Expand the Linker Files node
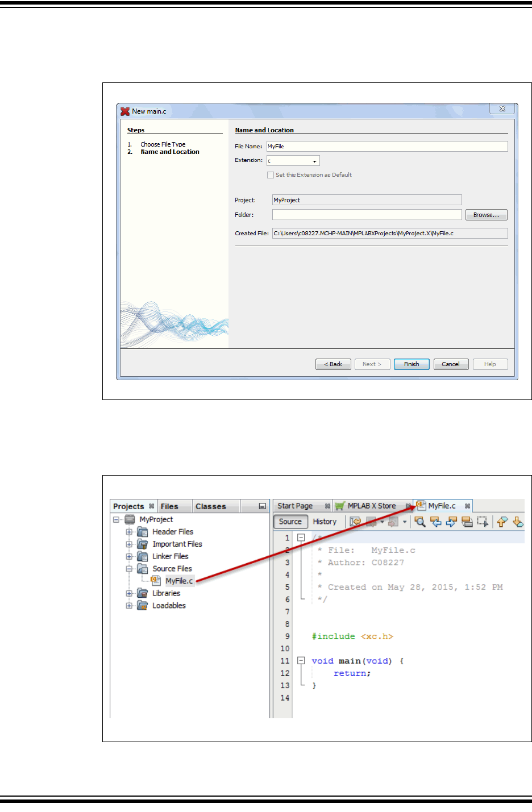This screenshot has height=812, width=532. [x=129, y=556]
